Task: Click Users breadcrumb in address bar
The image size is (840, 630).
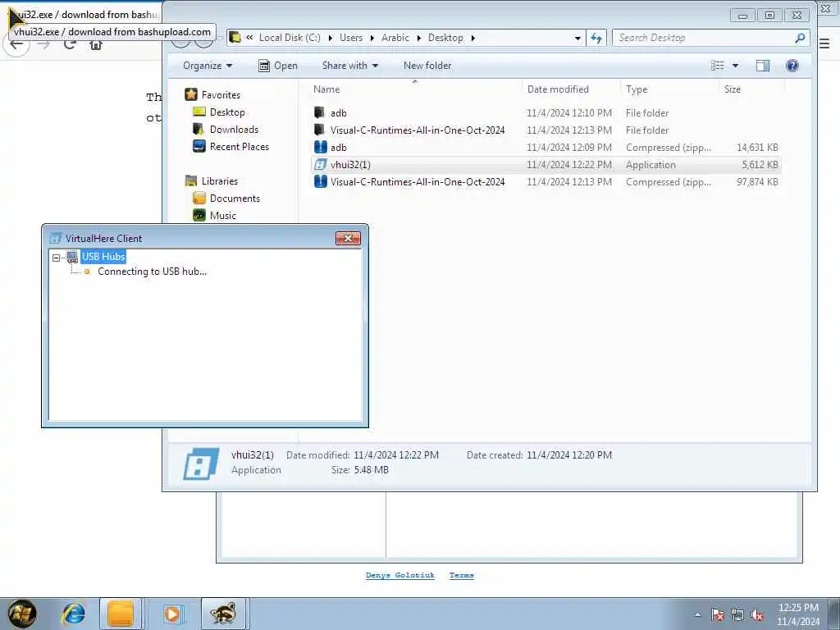Action: point(351,38)
